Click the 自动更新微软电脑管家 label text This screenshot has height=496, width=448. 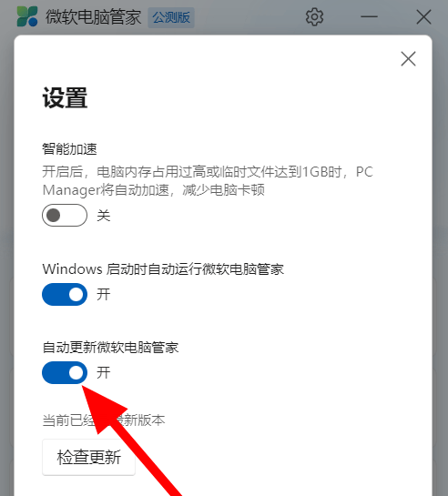tap(110, 348)
